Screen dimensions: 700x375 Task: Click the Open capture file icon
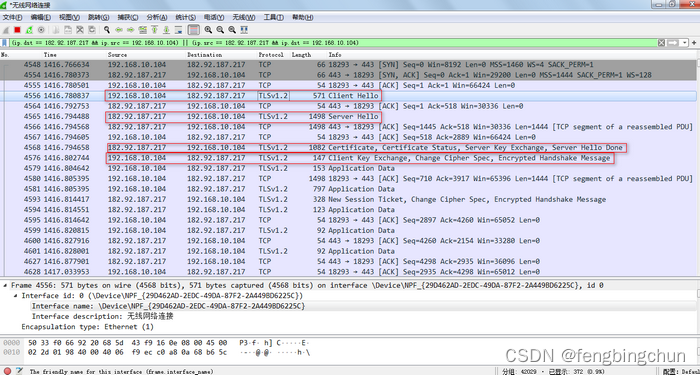[56, 30]
